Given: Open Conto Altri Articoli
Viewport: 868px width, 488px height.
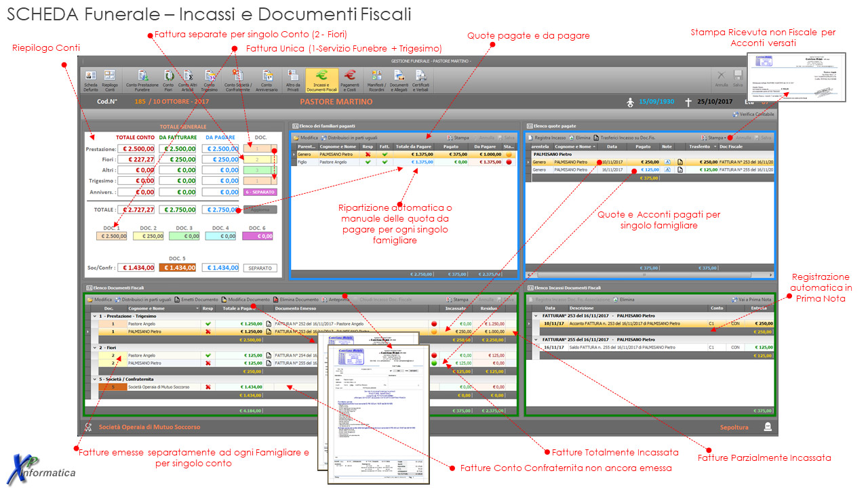Looking at the screenshot, I should click(x=188, y=80).
